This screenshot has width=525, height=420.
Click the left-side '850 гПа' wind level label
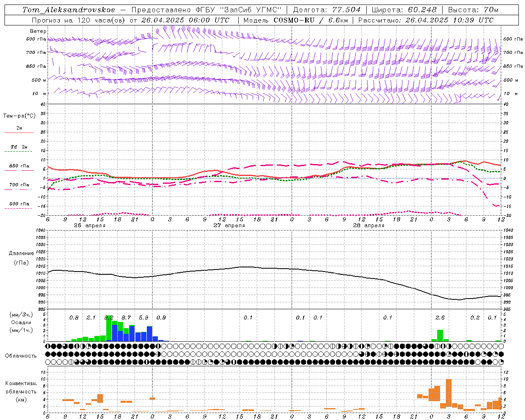click(36, 66)
